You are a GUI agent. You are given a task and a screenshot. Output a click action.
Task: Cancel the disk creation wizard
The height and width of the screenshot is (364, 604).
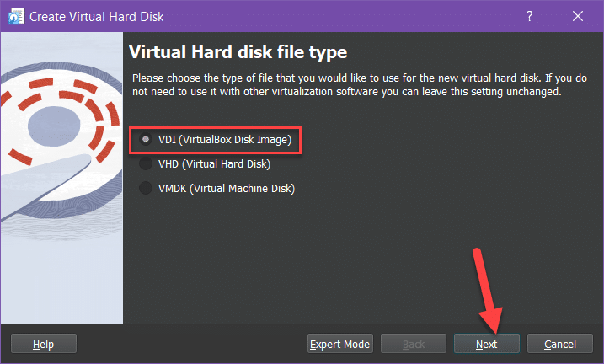[559, 344]
